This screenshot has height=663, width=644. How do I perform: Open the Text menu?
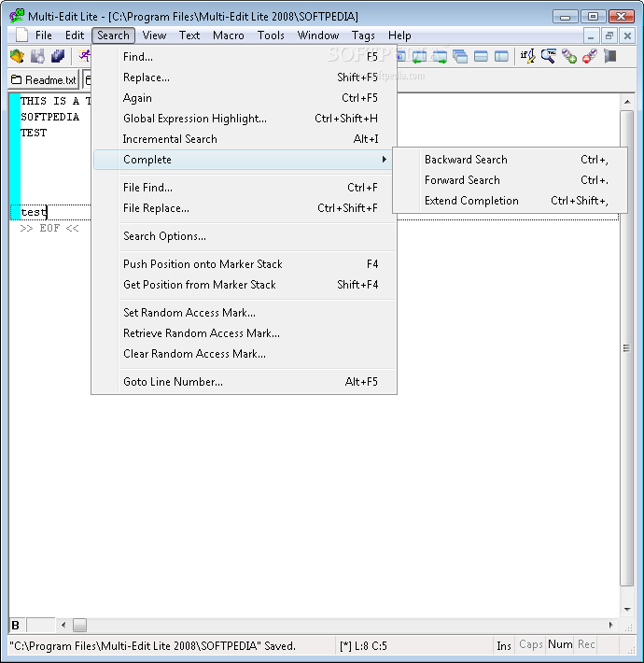click(x=189, y=35)
